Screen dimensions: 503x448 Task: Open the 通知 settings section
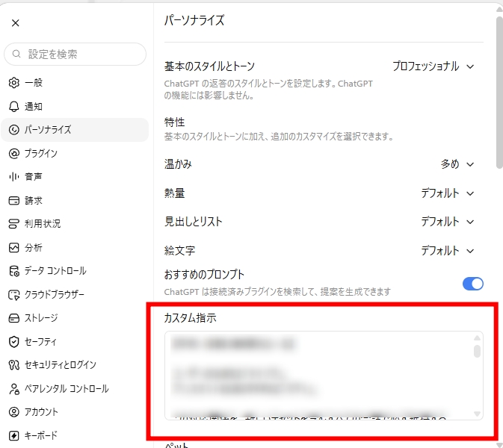point(75,106)
